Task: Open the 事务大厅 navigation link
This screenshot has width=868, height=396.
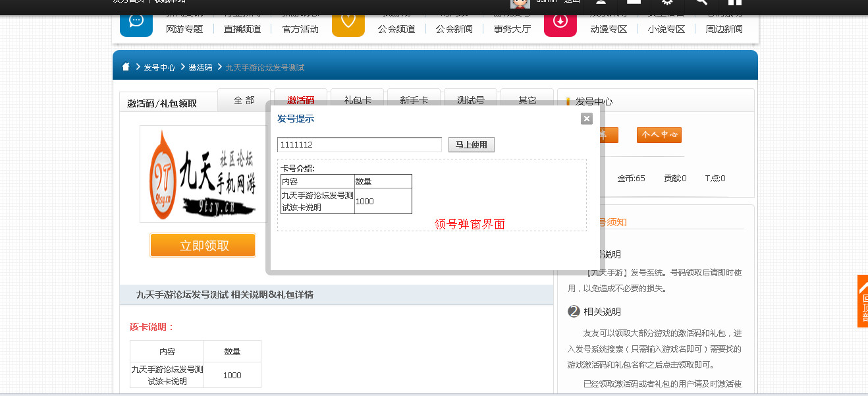Action: (512, 29)
